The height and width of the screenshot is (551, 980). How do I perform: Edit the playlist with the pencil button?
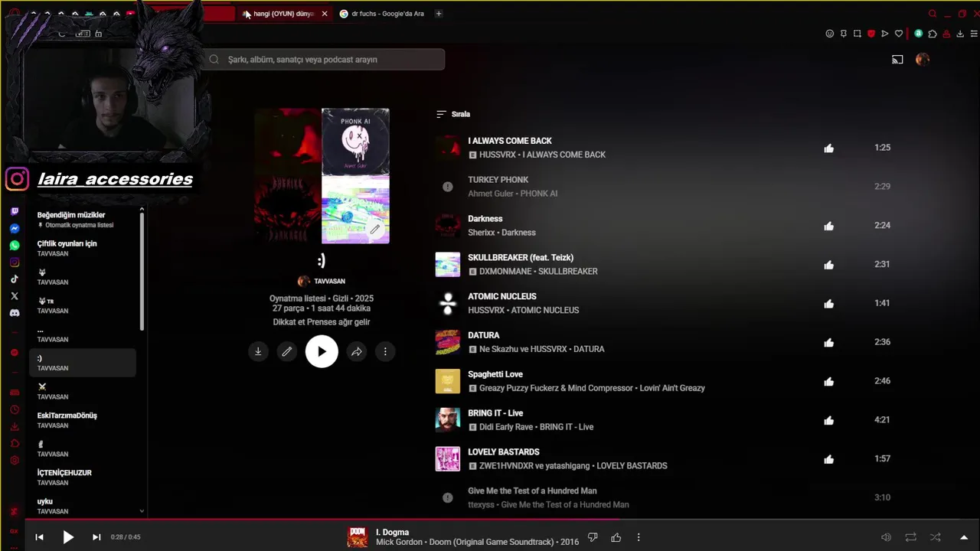(286, 351)
